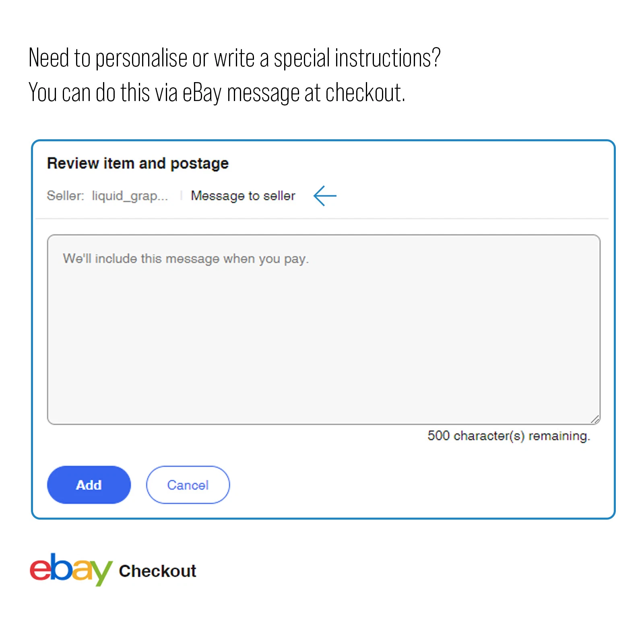Click the blue Add button

click(x=89, y=485)
